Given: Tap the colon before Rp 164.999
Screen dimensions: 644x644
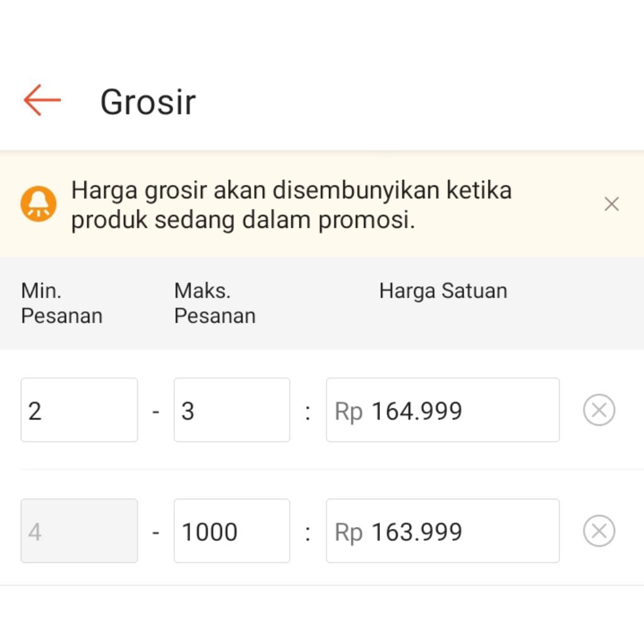Looking at the screenshot, I should click(308, 413).
